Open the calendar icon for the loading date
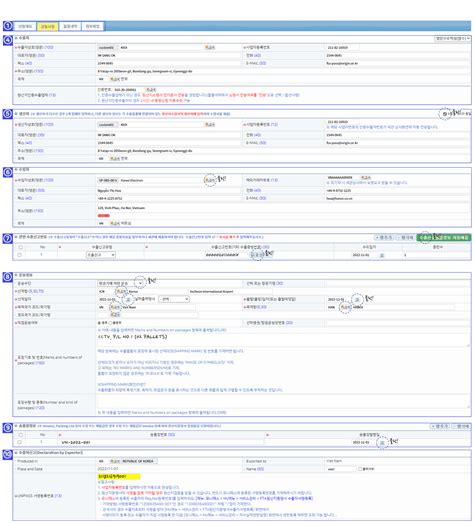This screenshot has width=474, height=523. pos(127,299)
